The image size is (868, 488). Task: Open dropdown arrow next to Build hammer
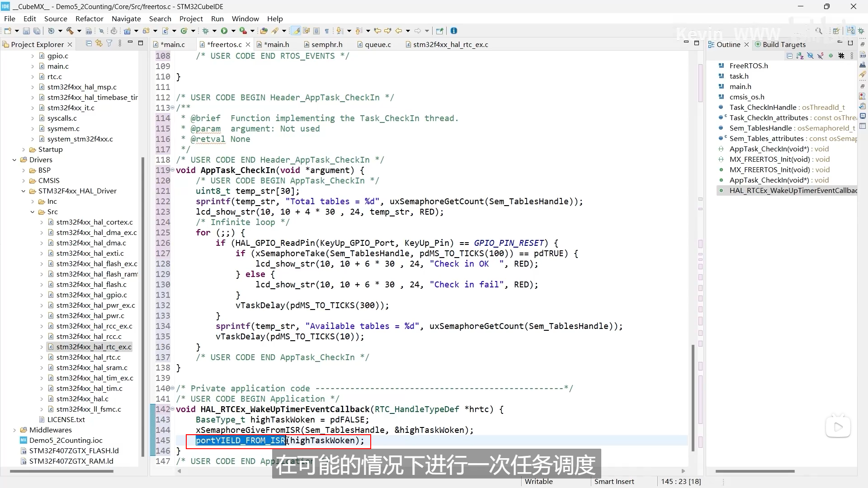point(79,31)
